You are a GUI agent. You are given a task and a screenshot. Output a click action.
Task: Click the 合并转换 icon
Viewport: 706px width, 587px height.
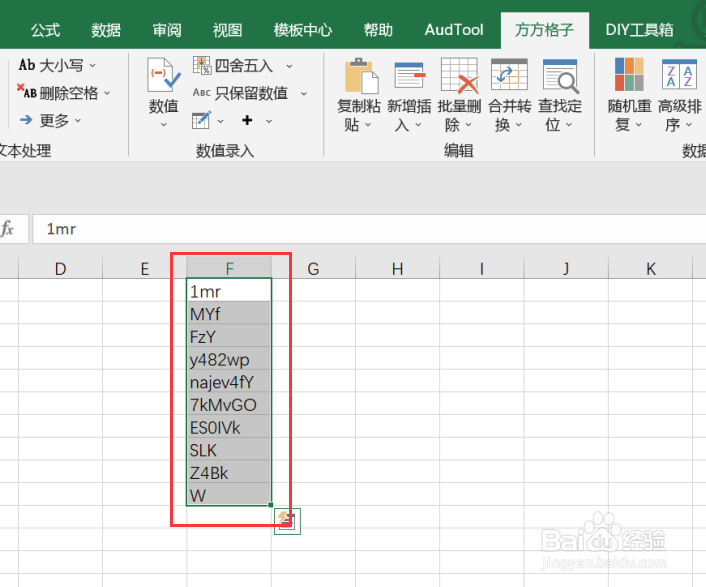click(509, 75)
